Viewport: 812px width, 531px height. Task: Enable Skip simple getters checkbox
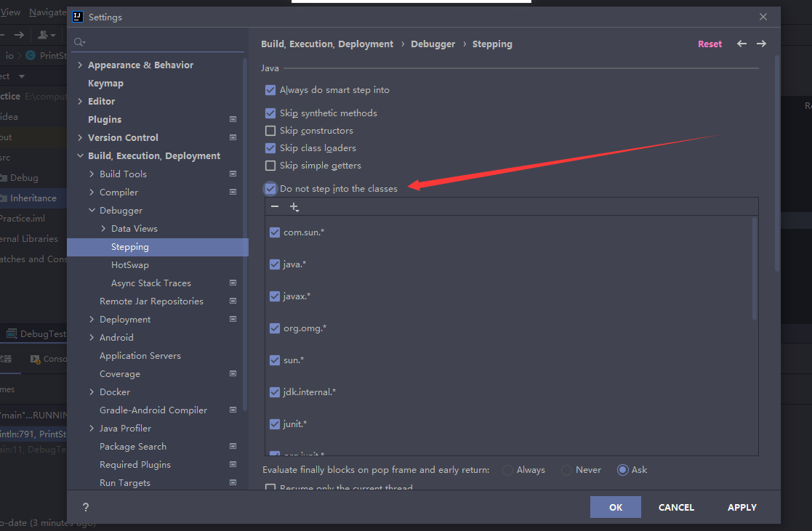pyautogui.click(x=270, y=166)
